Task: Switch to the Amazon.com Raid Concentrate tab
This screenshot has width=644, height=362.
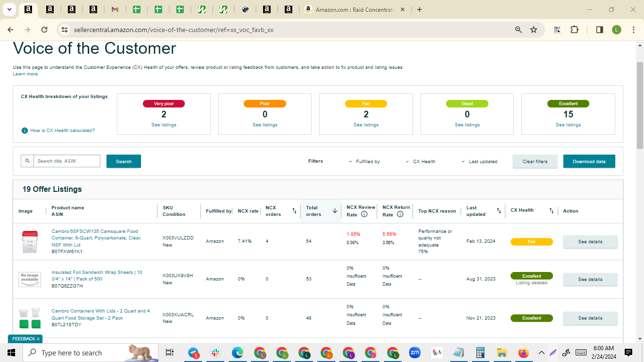Action: tap(355, 9)
